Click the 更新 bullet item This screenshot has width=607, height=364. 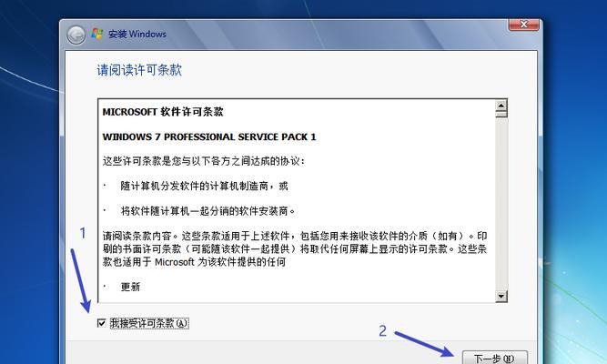pos(130,287)
